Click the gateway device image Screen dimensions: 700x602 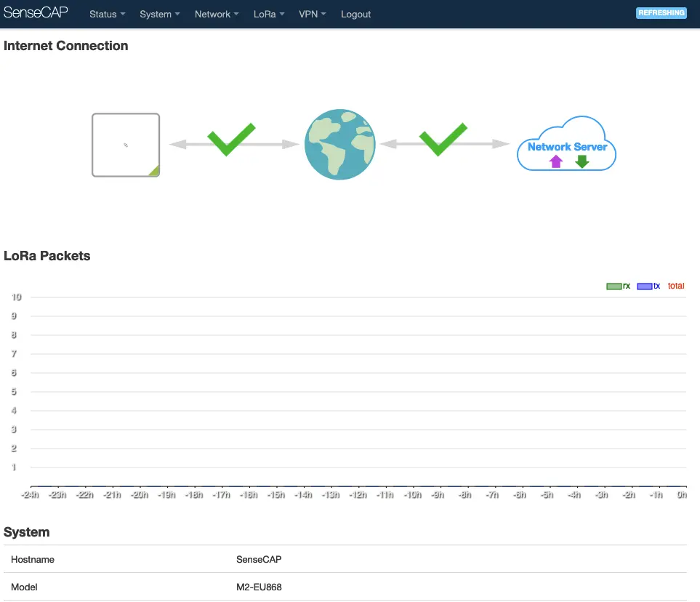click(x=126, y=145)
